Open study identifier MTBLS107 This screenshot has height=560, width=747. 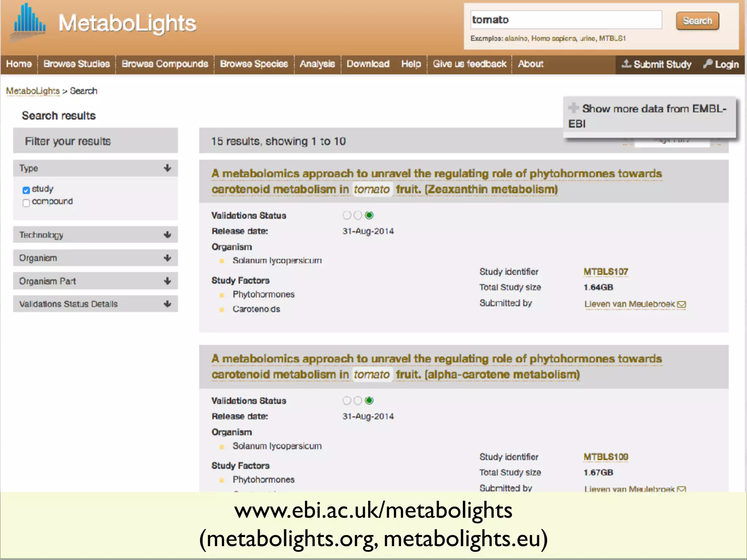coord(606,272)
